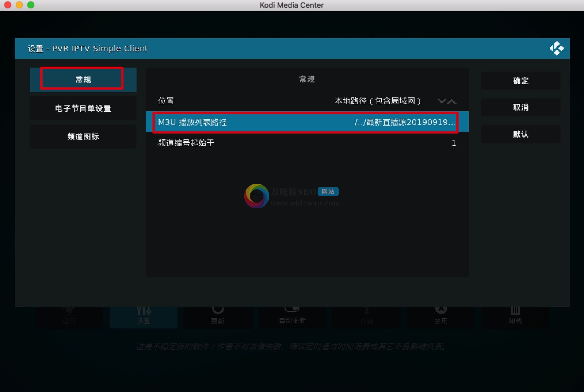
Task: Open the 电子节目单设置 category
Action: click(83, 108)
